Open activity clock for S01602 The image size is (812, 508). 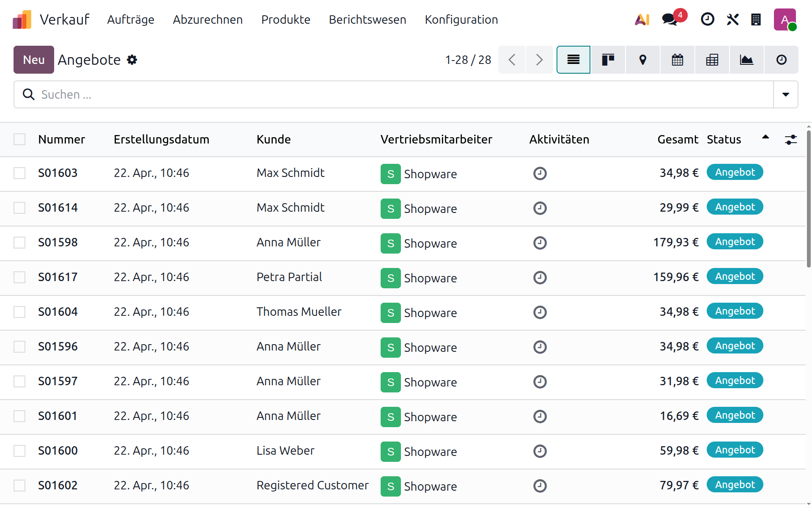click(x=540, y=486)
